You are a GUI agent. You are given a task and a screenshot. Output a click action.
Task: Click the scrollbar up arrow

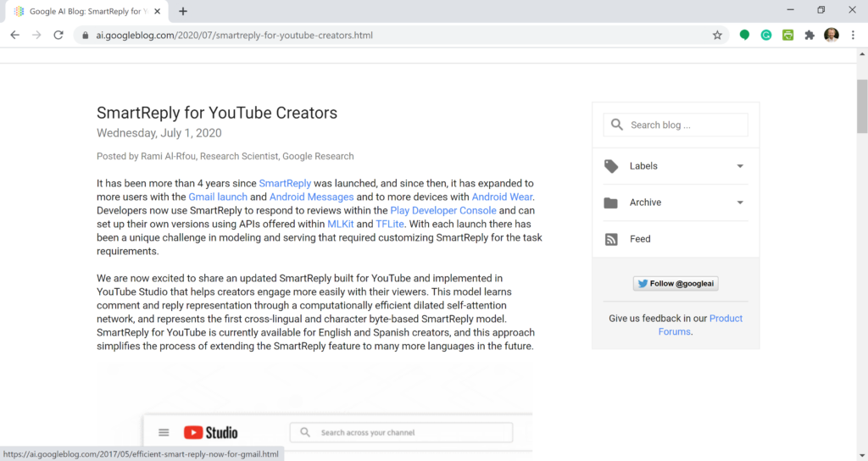[x=862, y=53]
